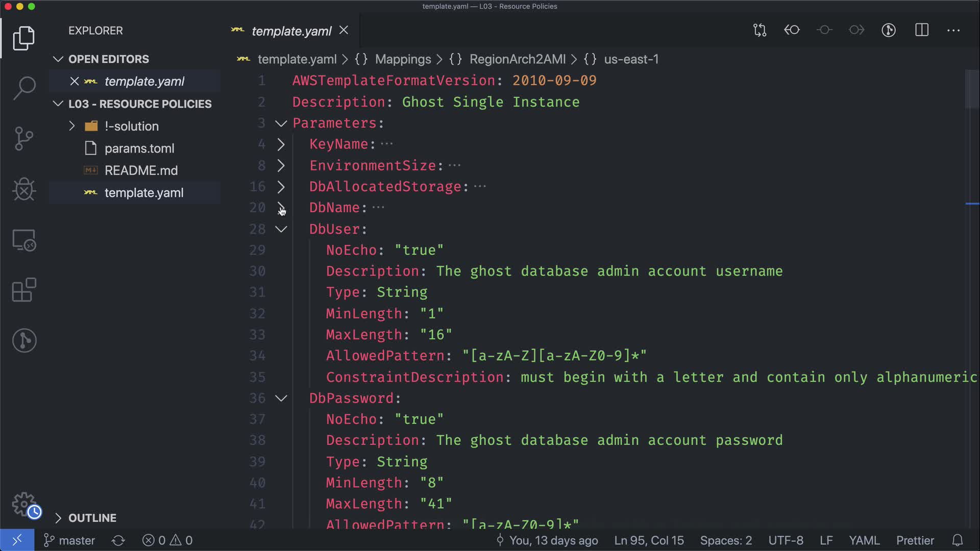Click the master branch in status bar
980x551 pixels.
69,540
